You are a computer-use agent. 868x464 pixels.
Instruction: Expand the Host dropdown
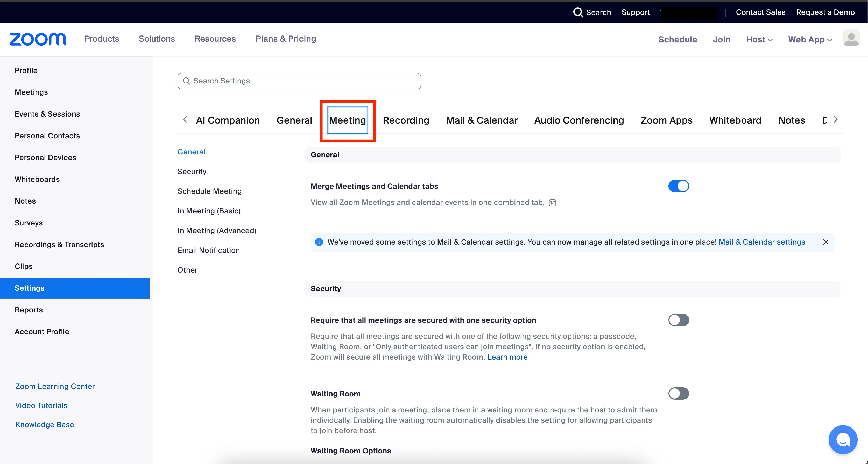(759, 40)
